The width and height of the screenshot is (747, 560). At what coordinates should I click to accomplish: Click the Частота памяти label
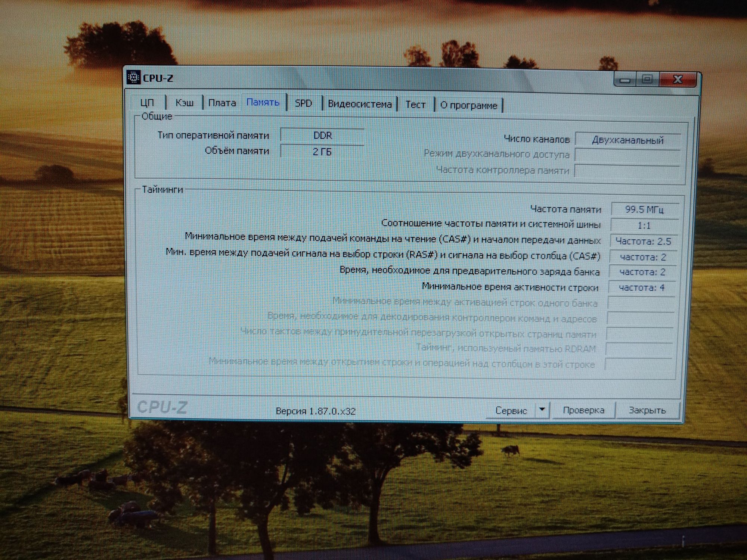[x=565, y=209]
